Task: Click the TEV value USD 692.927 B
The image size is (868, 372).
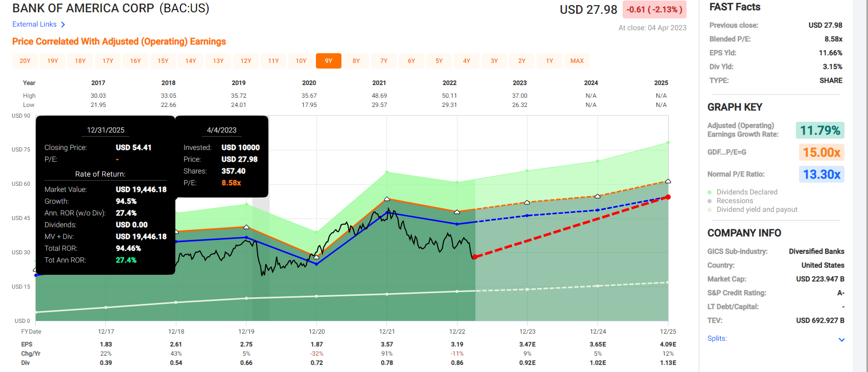Action: point(820,320)
